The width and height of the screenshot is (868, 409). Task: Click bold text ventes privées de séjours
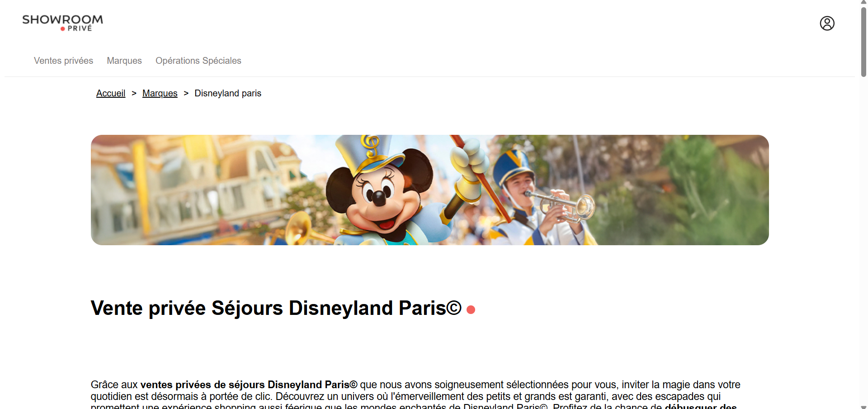coord(203,385)
